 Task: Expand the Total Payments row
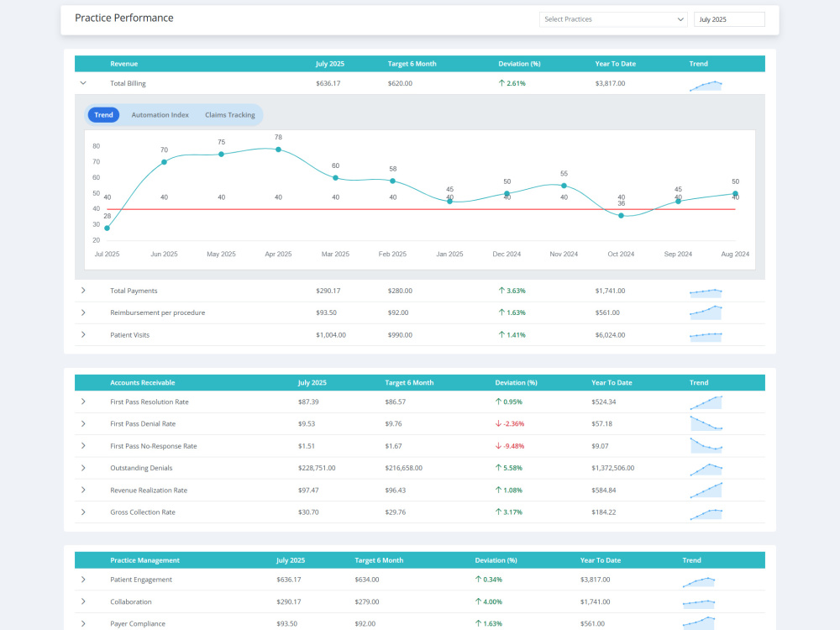pos(83,291)
